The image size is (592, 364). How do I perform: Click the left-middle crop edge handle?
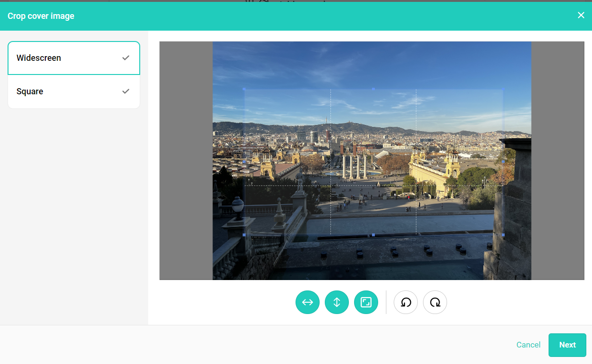coord(244,162)
